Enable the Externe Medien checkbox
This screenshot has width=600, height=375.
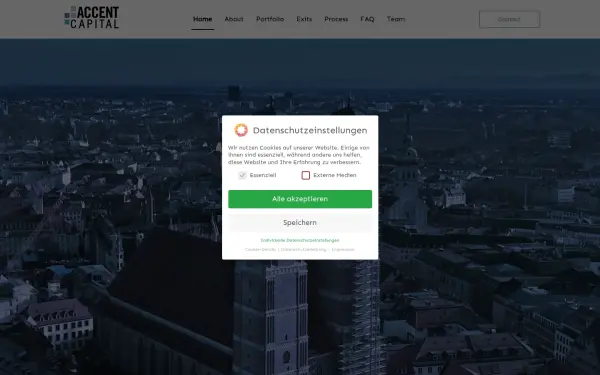click(305, 175)
